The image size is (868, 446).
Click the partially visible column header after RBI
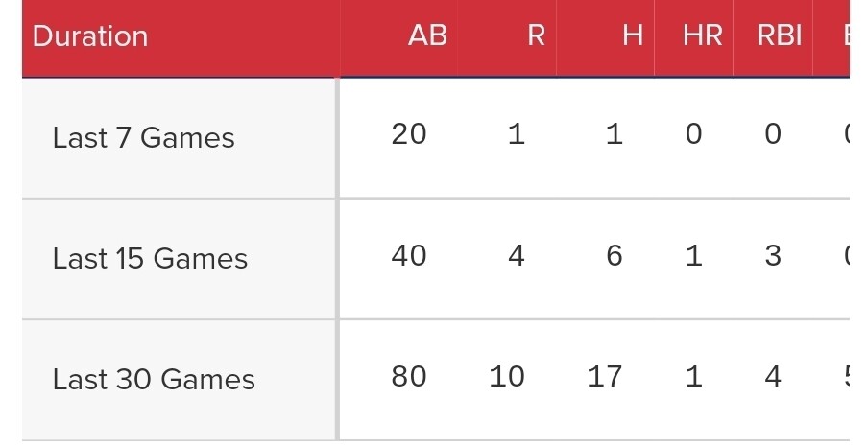tap(847, 35)
